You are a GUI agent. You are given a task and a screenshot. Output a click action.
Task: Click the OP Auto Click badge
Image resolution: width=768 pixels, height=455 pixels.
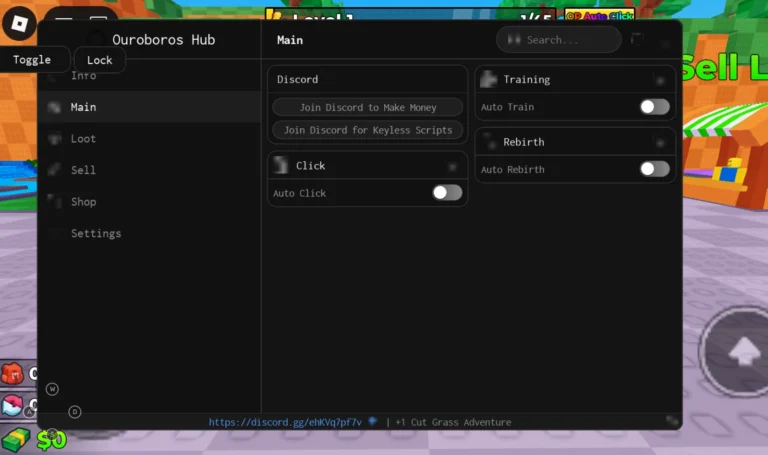pos(600,15)
